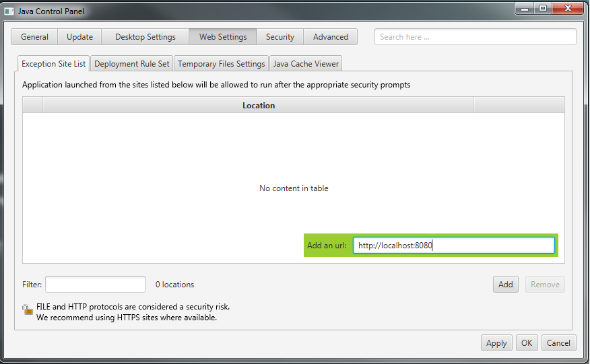Select the Exception Site List subtab
590x364 pixels.
(x=54, y=64)
